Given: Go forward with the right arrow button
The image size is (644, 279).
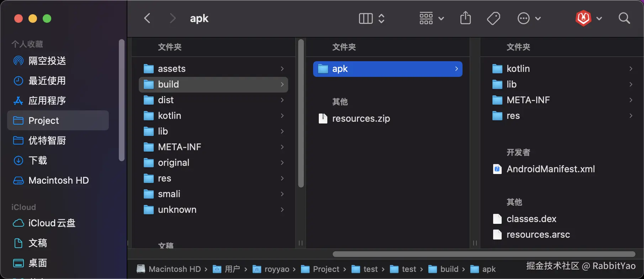Looking at the screenshot, I should 173,18.
